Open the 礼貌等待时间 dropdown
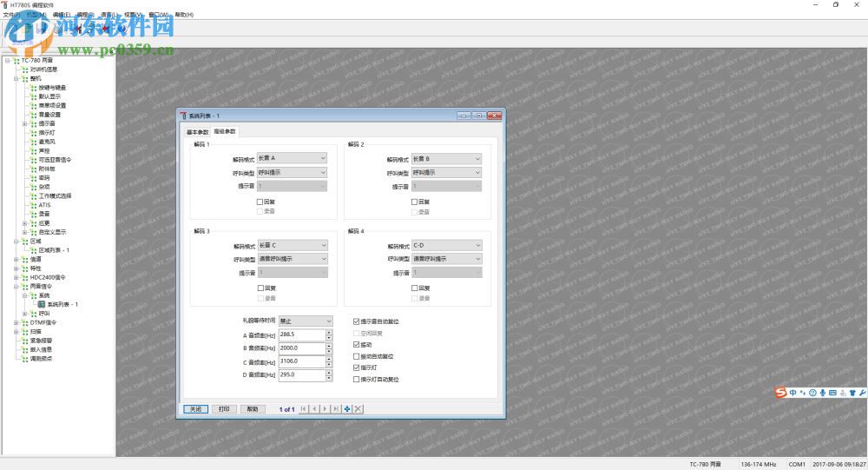Image resolution: width=868 pixels, height=470 pixels. (x=306, y=321)
